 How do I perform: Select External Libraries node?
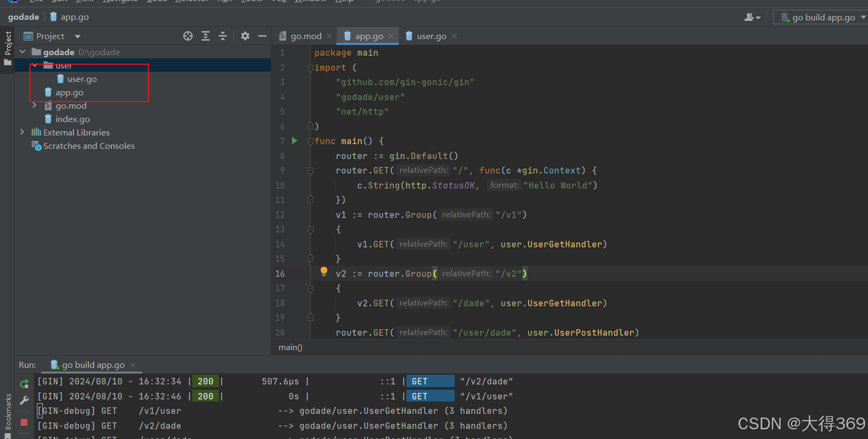76,132
